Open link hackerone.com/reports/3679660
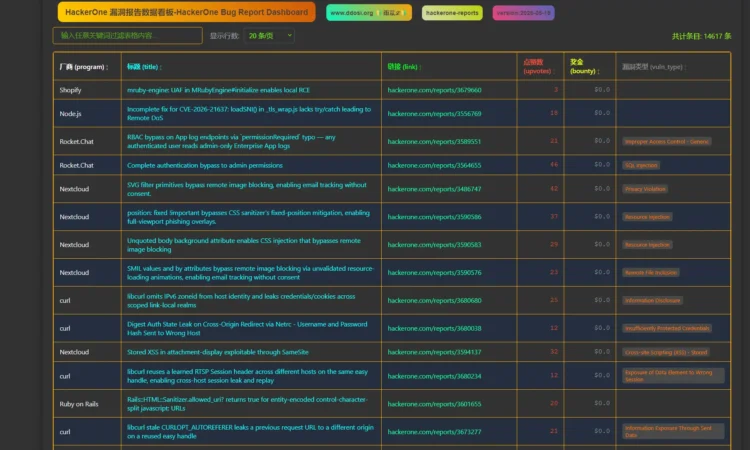 434,90
